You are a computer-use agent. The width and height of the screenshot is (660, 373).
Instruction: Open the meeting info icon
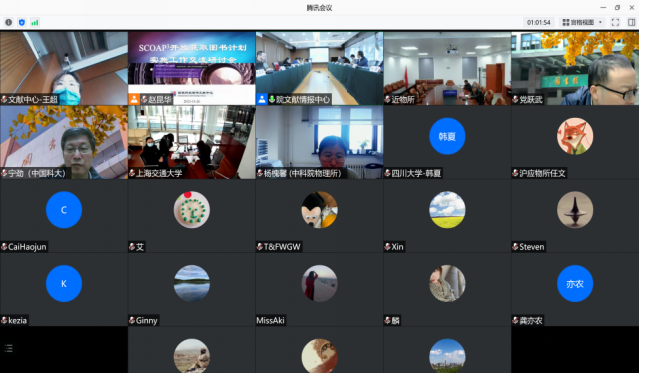[x=8, y=22]
